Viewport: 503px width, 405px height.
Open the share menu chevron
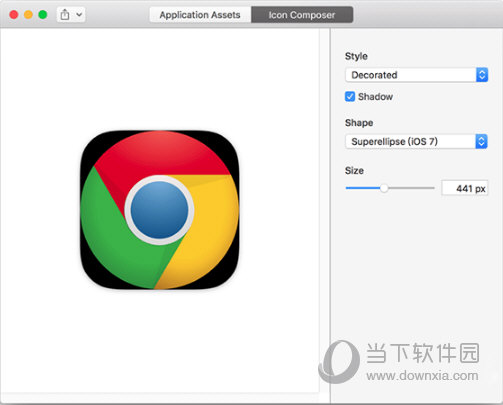pyautogui.click(x=79, y=15)
